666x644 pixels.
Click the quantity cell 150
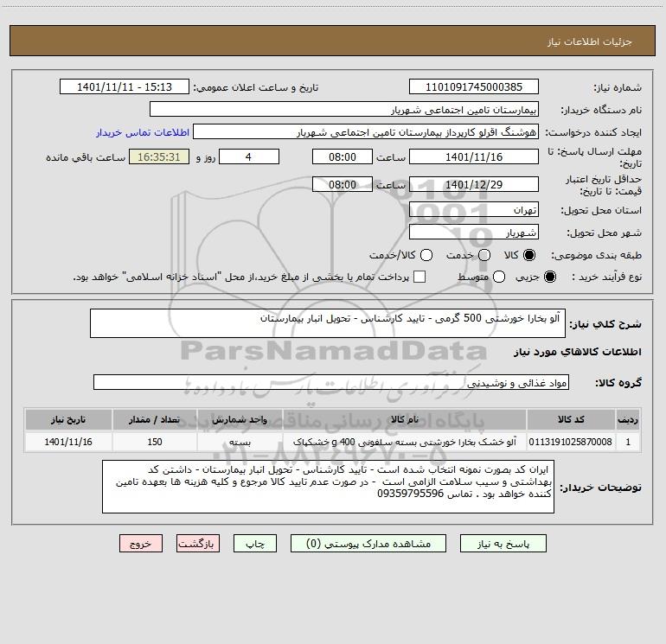155,442
